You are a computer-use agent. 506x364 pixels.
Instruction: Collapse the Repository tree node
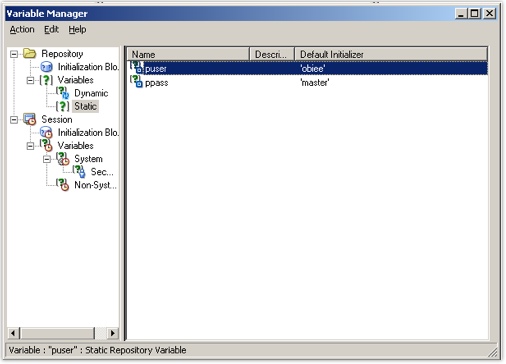pyautogui.click(x=14, y=54)
